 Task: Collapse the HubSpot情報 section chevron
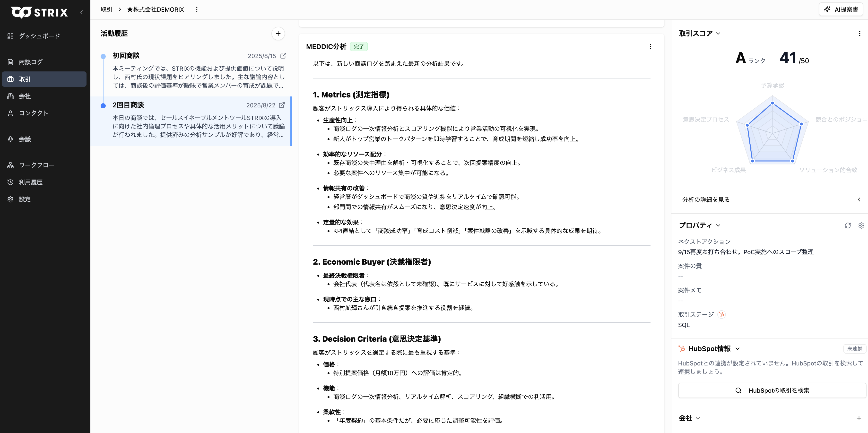click(x=737, y=349)
